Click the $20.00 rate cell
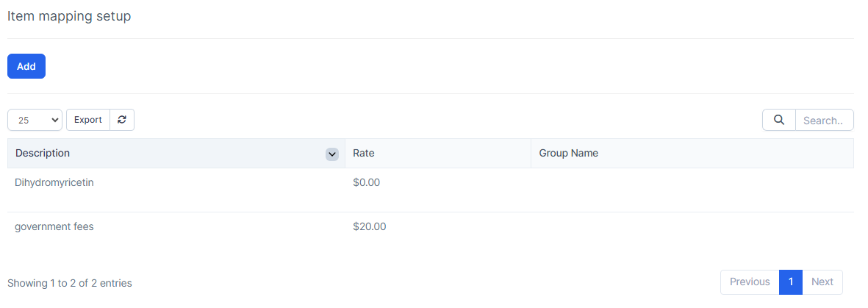The height and width of the screenshot is (308, 868). 369,226
